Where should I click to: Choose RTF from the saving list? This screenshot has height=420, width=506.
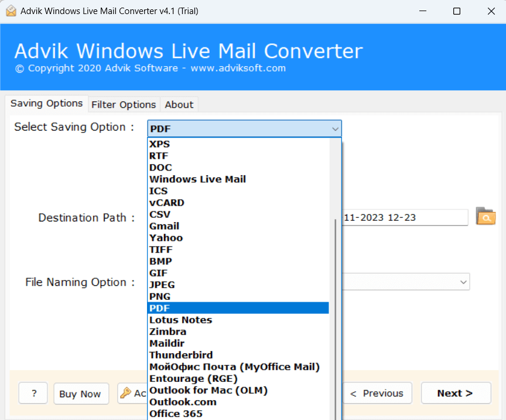[238, 156]
